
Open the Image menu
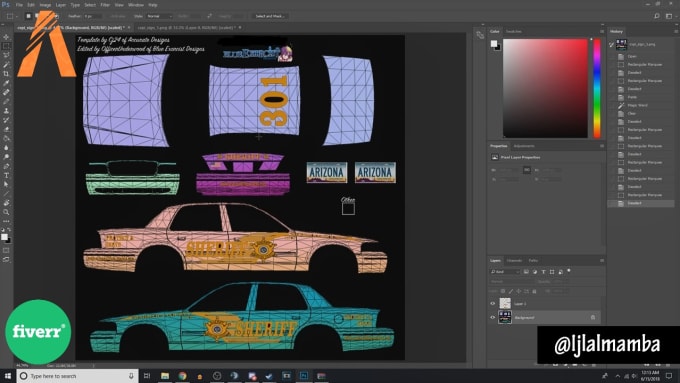pos(45,5)
